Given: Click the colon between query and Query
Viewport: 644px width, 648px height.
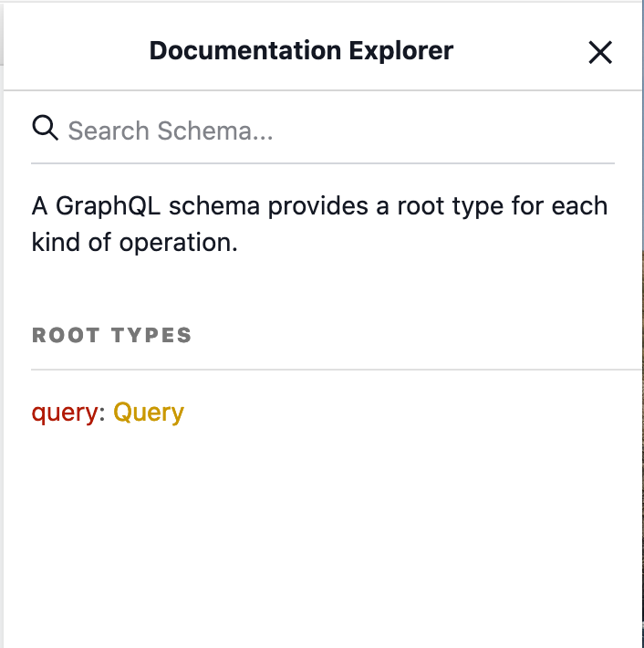Looking at the screenshot, I should point(103,413).
